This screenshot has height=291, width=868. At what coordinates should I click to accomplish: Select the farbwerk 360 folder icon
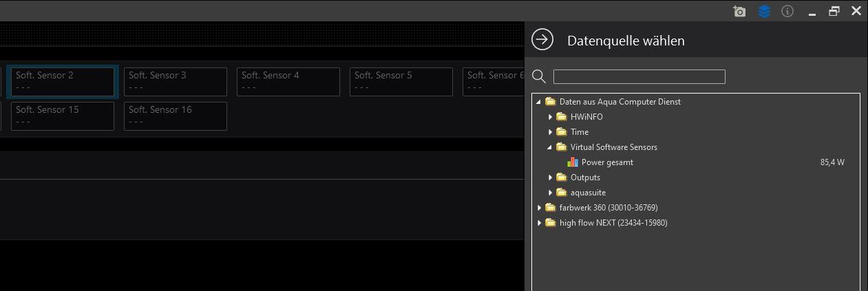pos(550,208)
